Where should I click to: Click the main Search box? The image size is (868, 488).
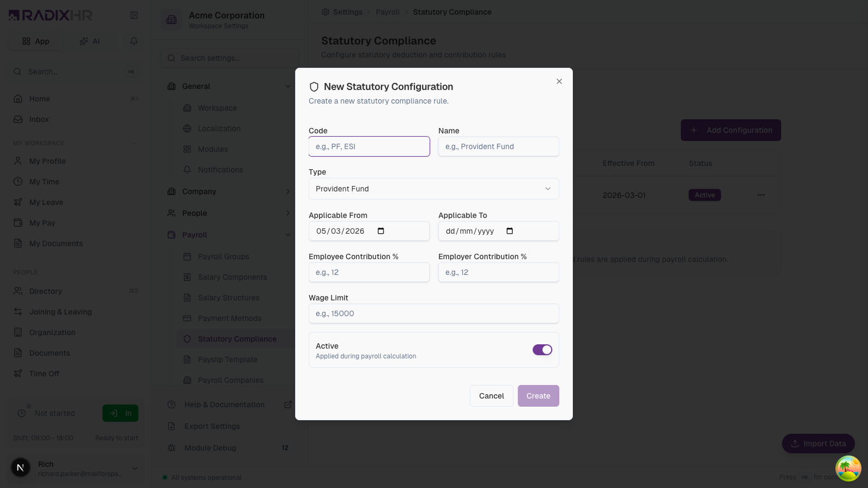click(x=75, y=72)
